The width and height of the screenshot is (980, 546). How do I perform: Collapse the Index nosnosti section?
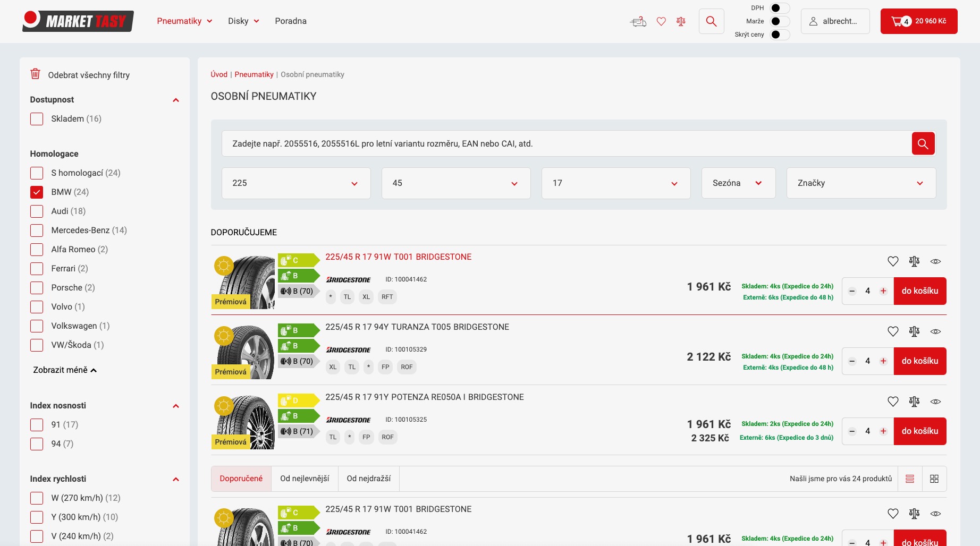point(176,406)
